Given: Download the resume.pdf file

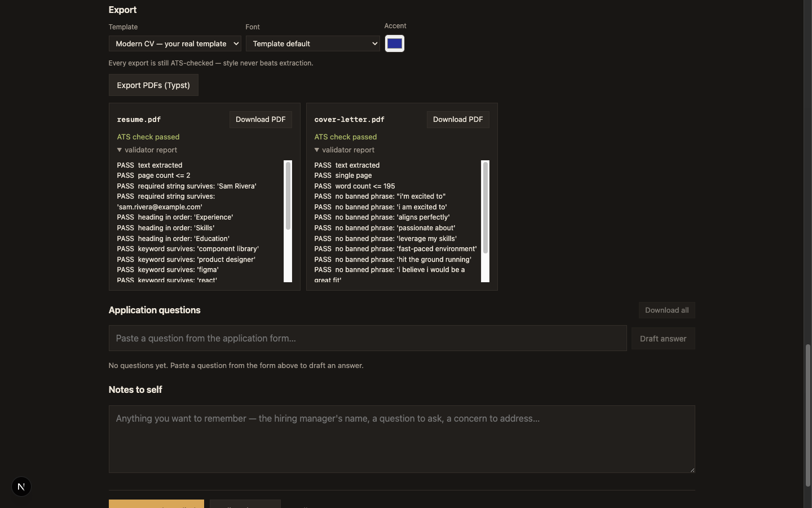Looking at the screenshot, I should click(x=261, y=119).
